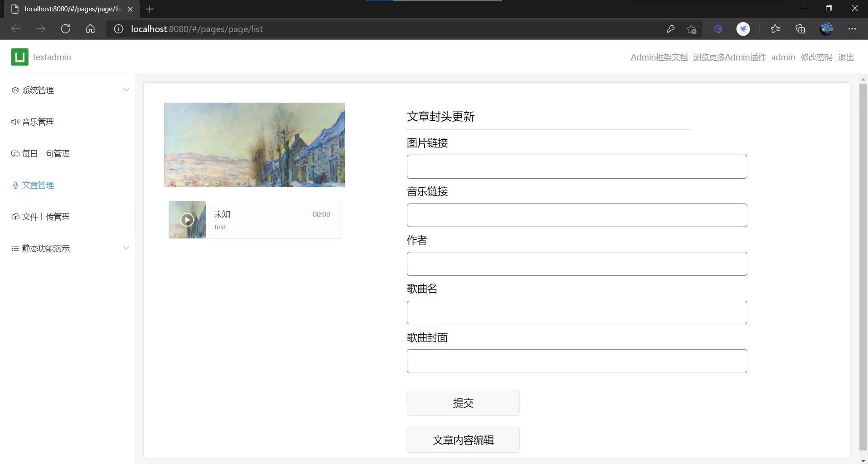This screenshot has height=464, width=868.
Task: Focus the 音乐链接 input field
Action: click(x=577, y=215)
